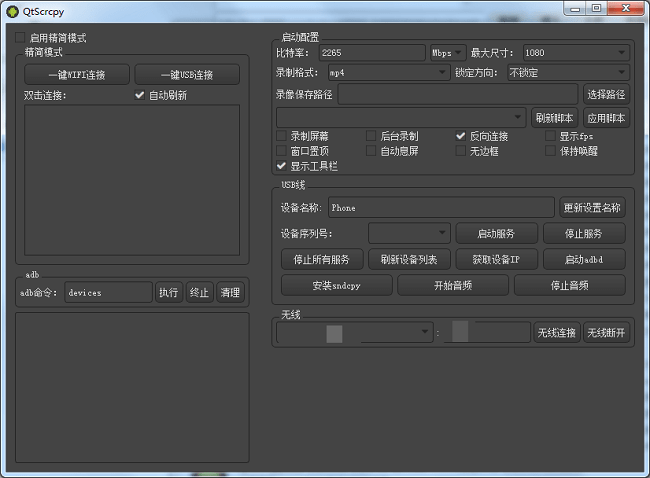Open the 设备序列号 dropdown
This screenshot has height=478, width=650.
pyautogui.click(x=409, y=233)
